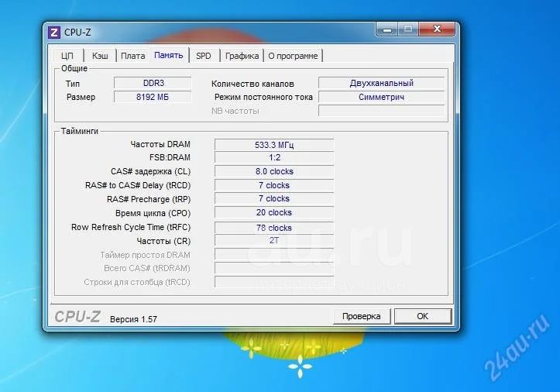Click the CPU-Z icon in the title bar
The image size is (560, 392).
click(54, 33)
